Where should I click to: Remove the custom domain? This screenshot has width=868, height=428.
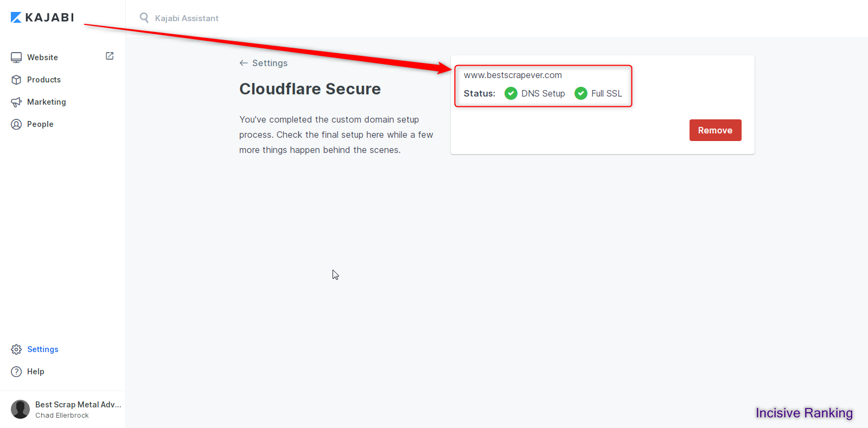tap(715, 130)
